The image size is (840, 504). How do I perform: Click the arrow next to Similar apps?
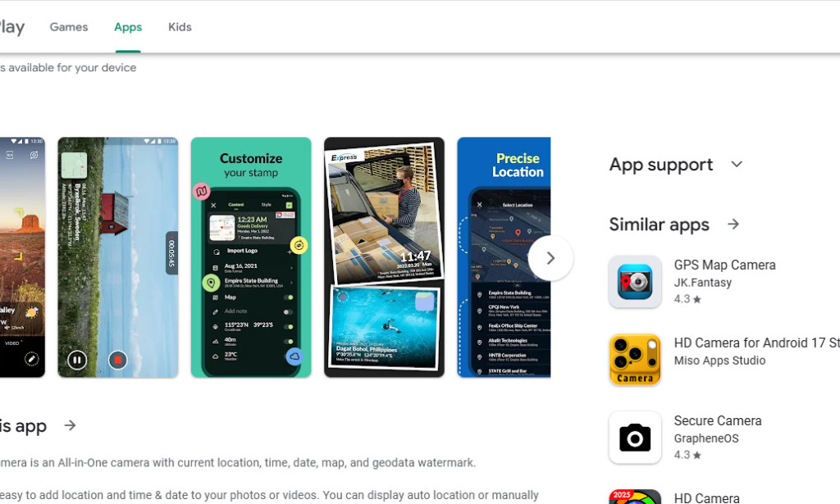[x=733, y=225]
